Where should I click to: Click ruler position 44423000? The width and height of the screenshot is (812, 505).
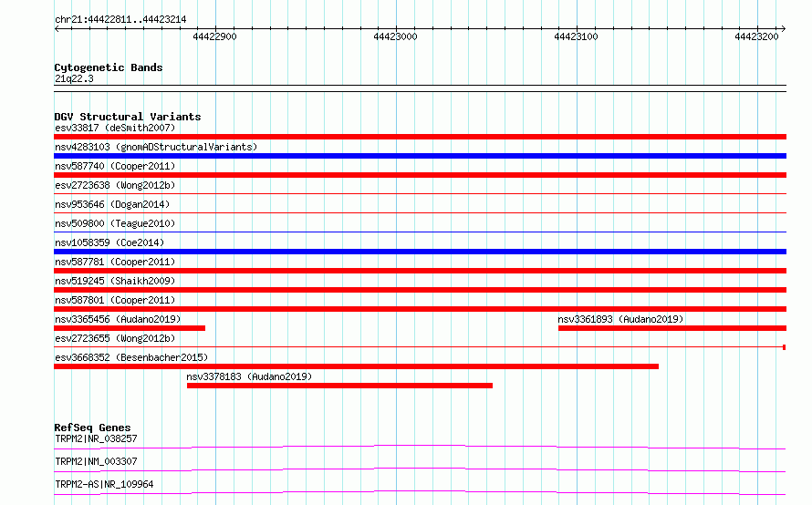[x=396, y=36]
